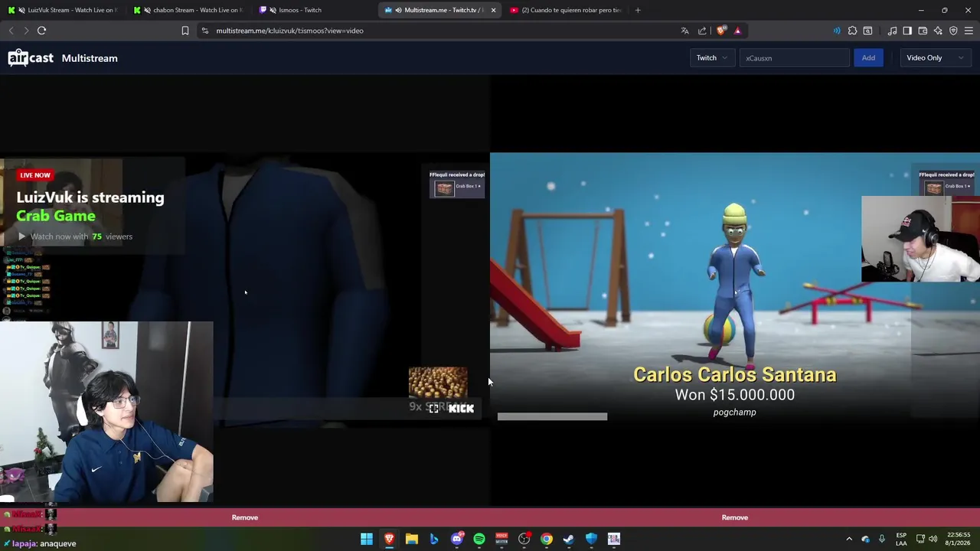Show hidden system tray icons chevron
The height and width of the screenshot is (551, 980).
point(848,539)
